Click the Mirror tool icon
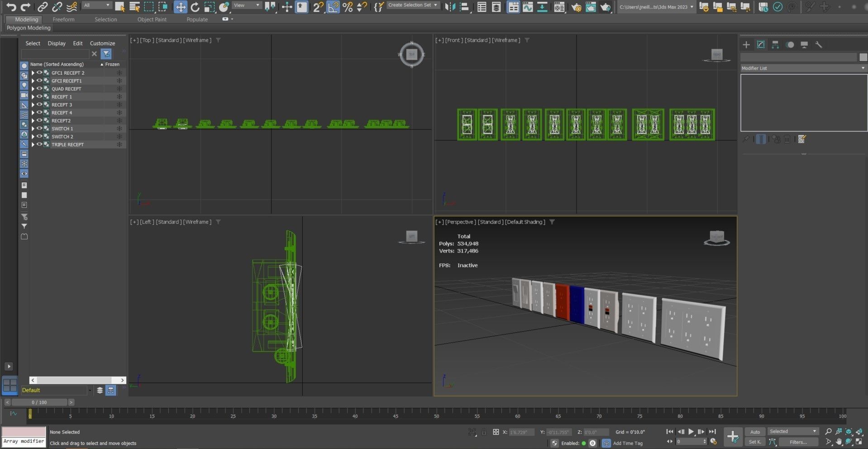 450,7
